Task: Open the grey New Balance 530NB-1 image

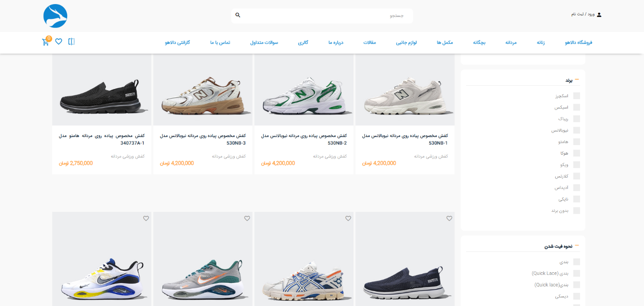Action: 405,90
